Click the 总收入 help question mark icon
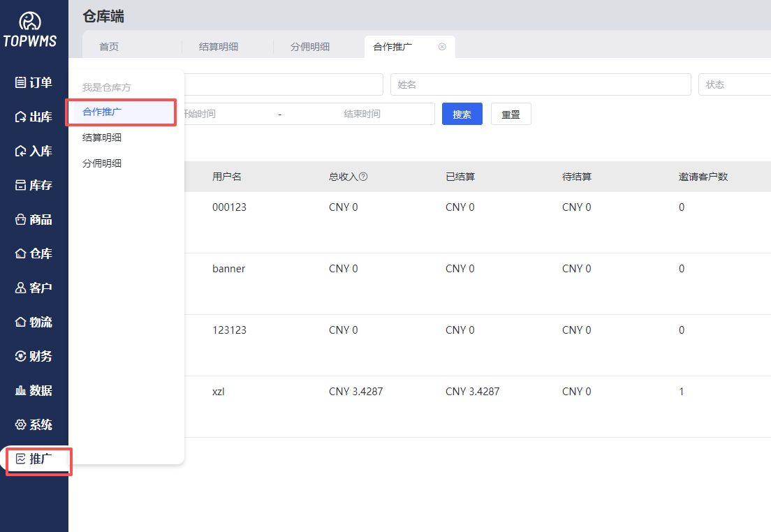The image size is (771, 532). [363, 177]
